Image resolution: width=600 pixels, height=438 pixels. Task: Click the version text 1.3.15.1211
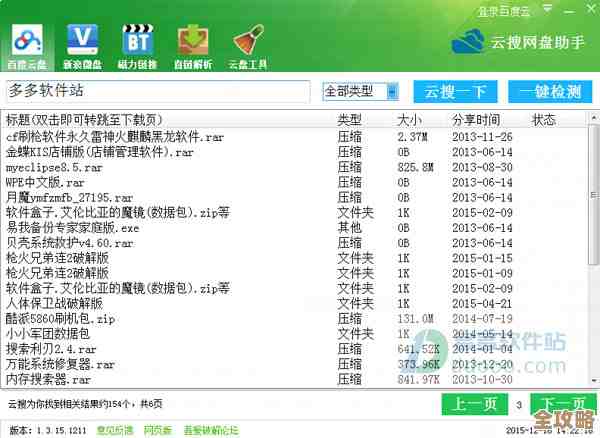pyautogui.click(x=62, y=430)
